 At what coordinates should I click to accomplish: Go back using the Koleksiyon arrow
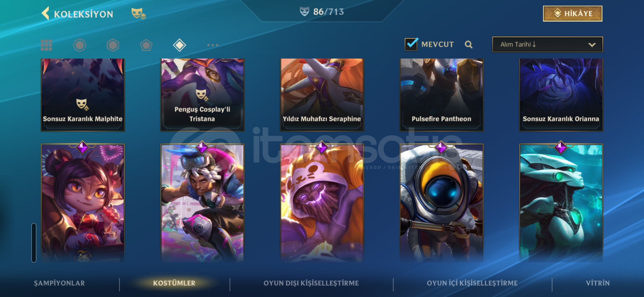46,13
